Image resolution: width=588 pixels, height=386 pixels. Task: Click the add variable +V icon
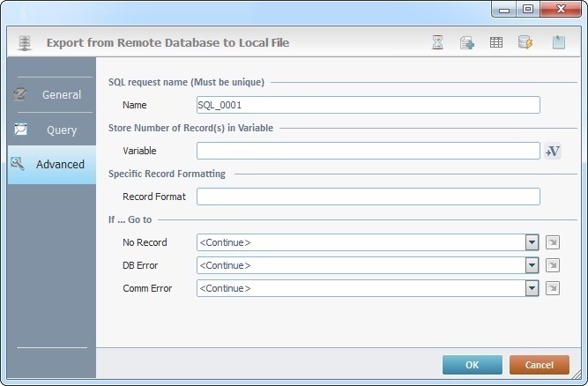coord(553,151)
